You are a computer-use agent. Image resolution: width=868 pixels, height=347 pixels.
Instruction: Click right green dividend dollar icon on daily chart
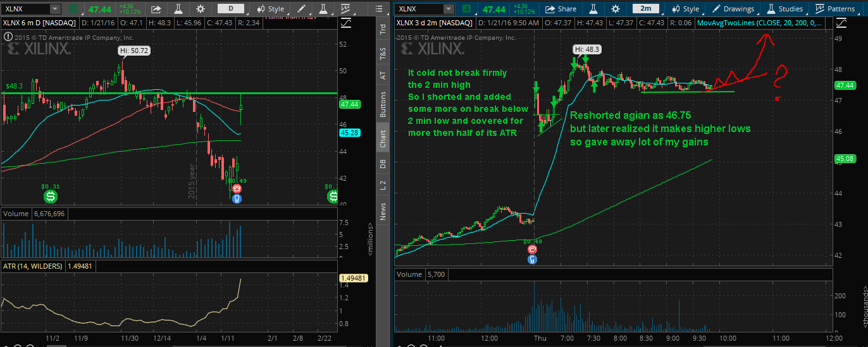click(x=333, y=197)
